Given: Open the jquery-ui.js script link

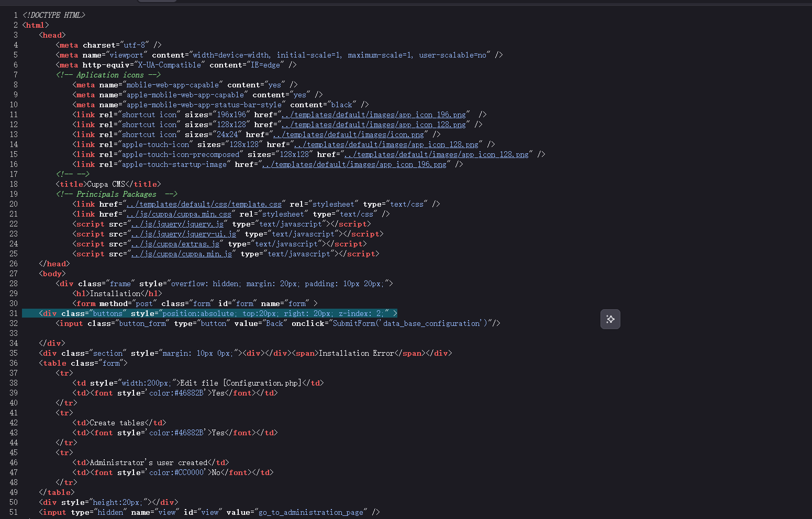Looking at the screenshot, I should pos(183,234).
